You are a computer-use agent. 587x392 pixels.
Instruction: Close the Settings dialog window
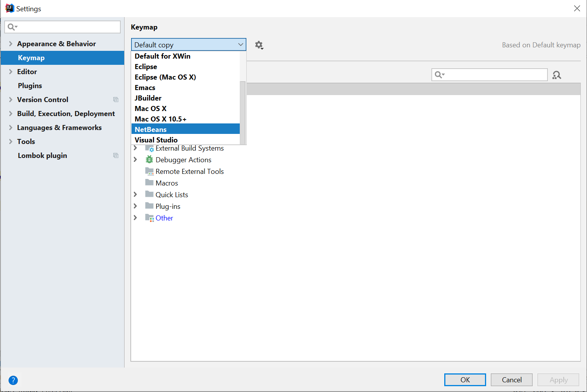tap(577, 9)
